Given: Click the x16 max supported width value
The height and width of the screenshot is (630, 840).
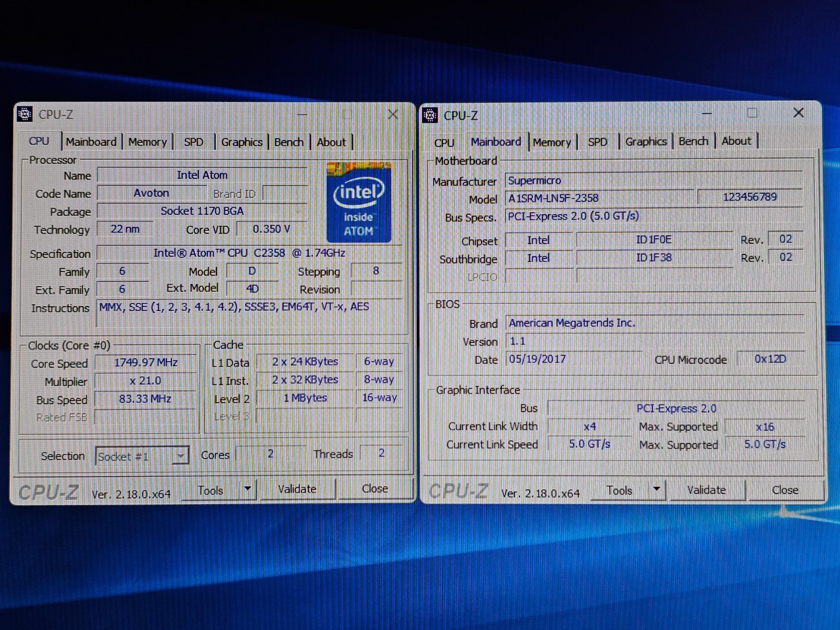Looking at the screenshot, I should point(765,426).
